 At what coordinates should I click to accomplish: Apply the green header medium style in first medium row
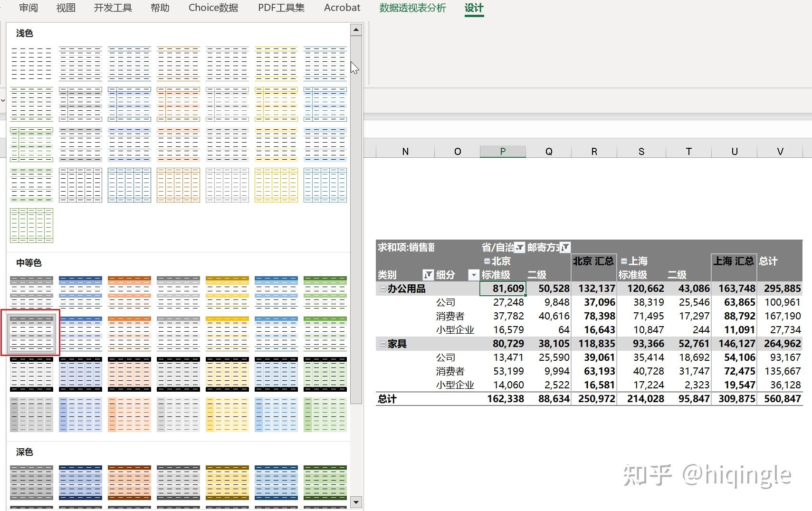point(325,293)
